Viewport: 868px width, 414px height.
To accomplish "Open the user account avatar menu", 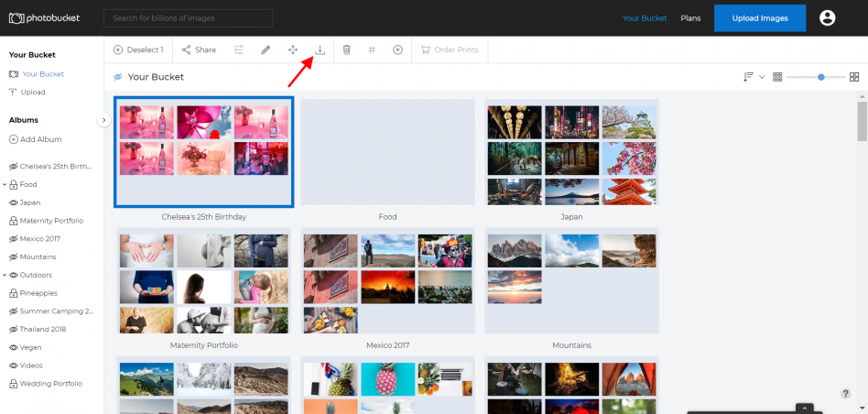I will click(827, 18).
